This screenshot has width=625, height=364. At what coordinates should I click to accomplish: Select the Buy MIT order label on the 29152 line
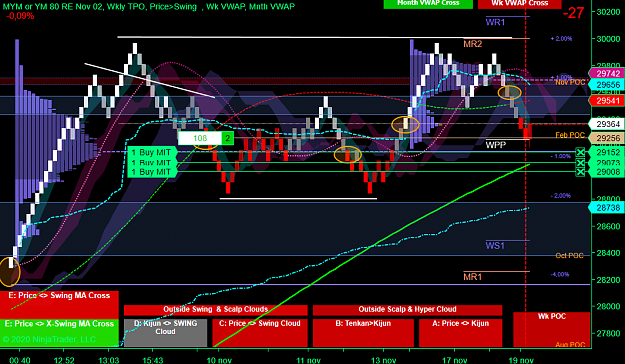151,152
